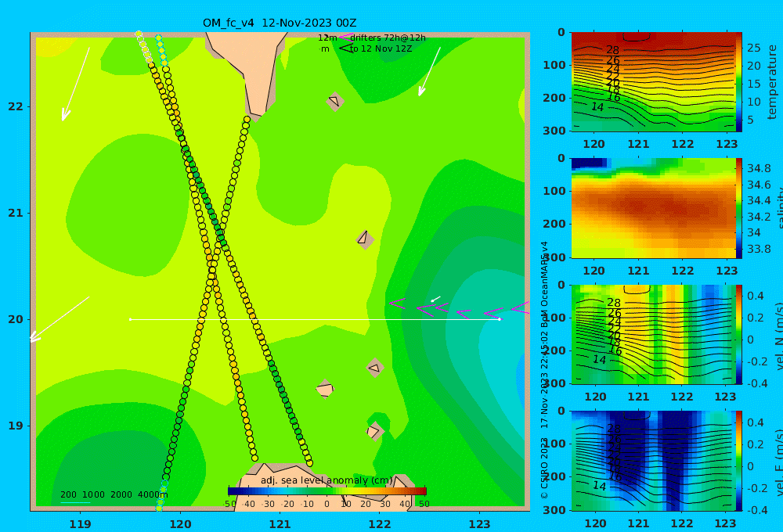Click the '28' isotherm label in the temperature panel

(x=613, y=50)
